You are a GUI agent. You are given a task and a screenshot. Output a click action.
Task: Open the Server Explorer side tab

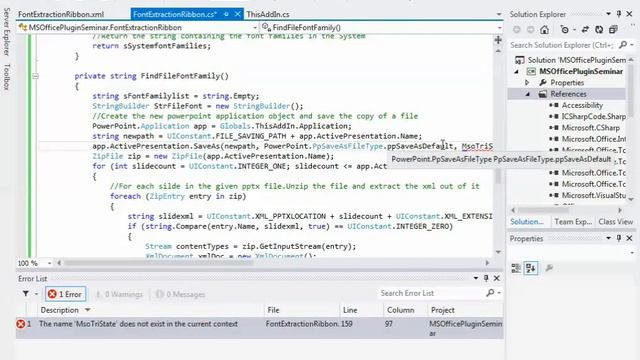click(x=6, y=31)
